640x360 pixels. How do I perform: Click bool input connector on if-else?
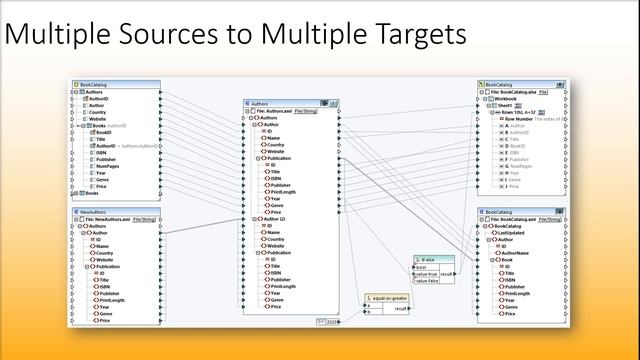(x=413, y=267)
